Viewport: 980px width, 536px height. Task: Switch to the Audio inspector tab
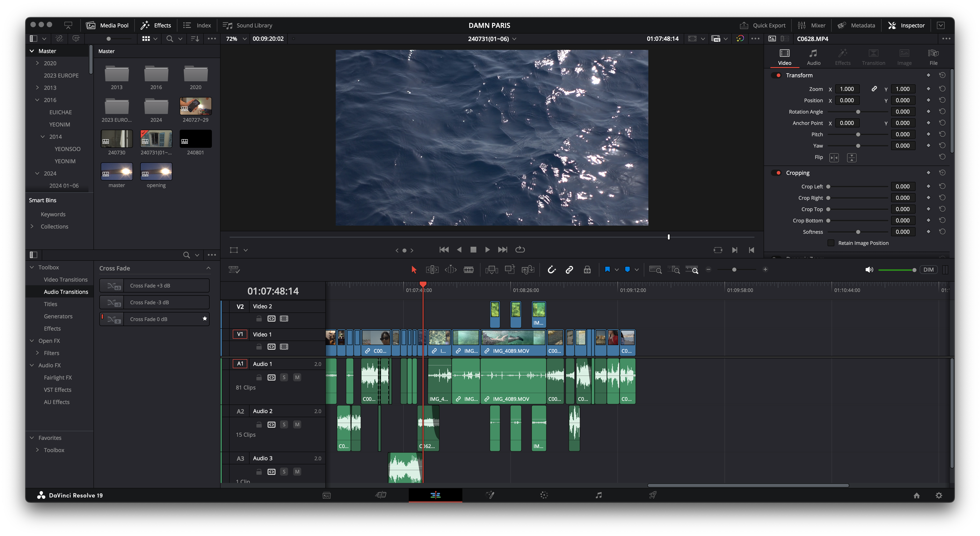click(x=813, y=57)
